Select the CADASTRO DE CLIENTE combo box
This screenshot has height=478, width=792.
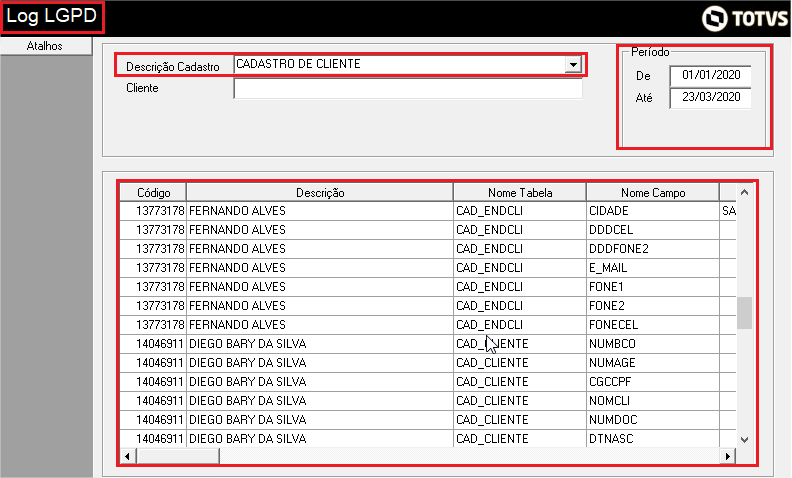408,64
